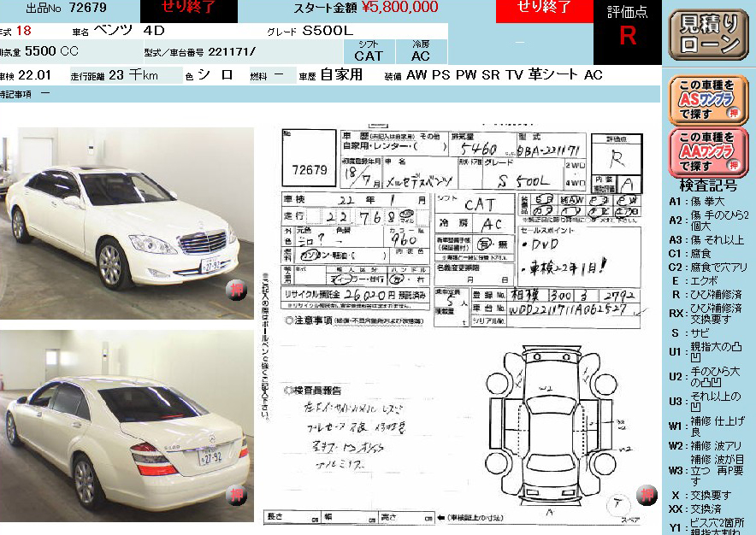Click the U1 親指大の凸凹 legend entry
The height and width of the screenshot is (535, 756).
(706, 352)
